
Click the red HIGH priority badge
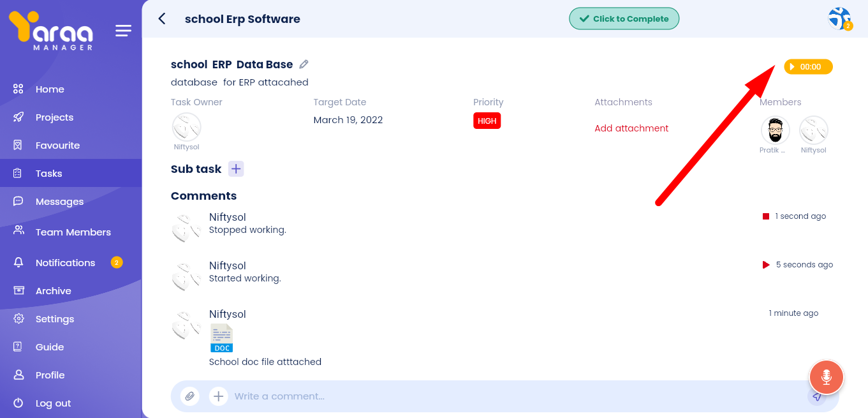coord(487,121)
